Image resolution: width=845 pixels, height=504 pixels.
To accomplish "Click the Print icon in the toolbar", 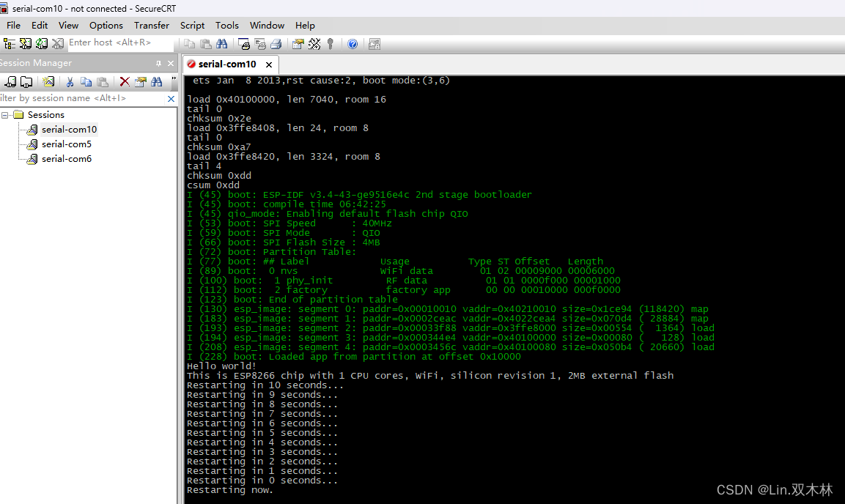I will [278, 44].
